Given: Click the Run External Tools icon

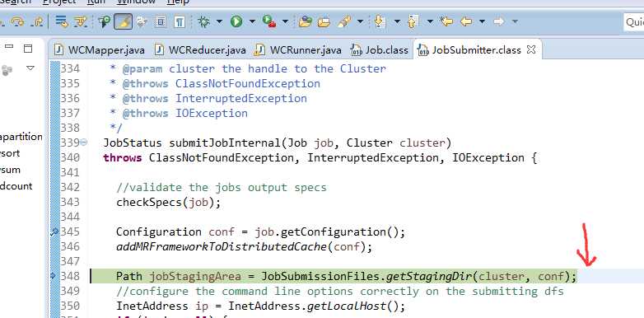Looking at the screenshot, I should tap(269, 21).
